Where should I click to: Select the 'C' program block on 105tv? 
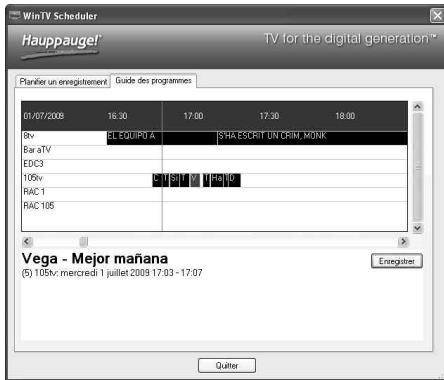[157, 180]
